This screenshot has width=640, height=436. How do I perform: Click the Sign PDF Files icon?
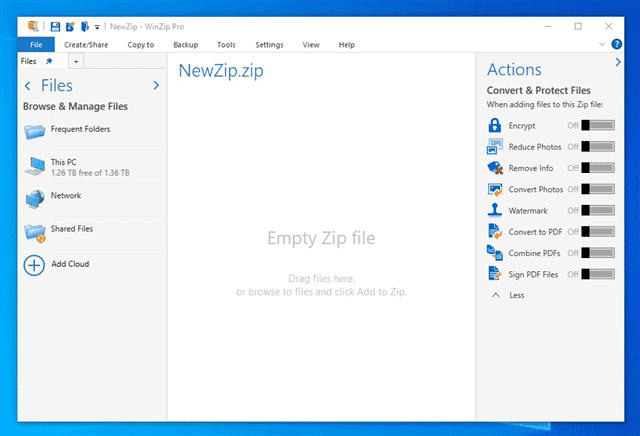coord(495,274)
